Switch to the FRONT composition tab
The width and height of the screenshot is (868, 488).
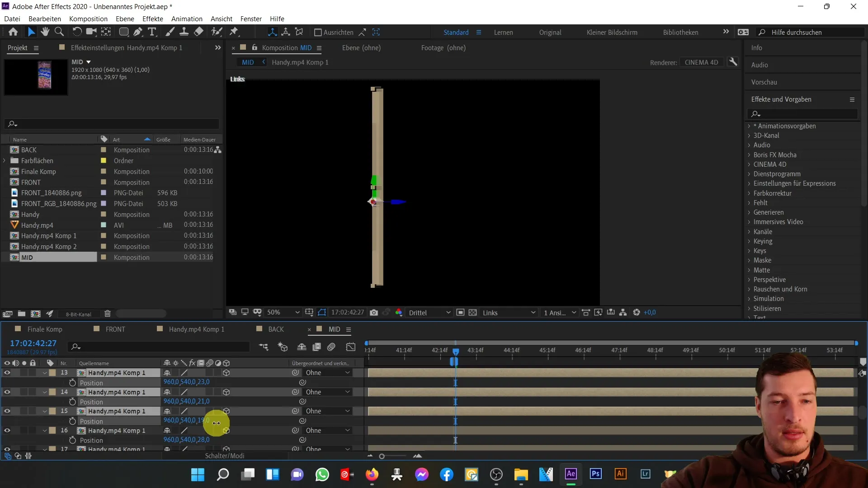[x=116, y=329]
